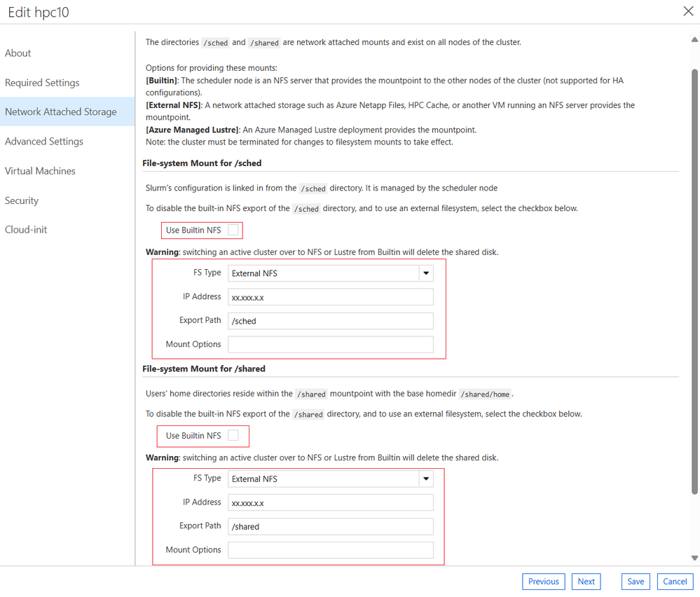Viewport: 700px width, 597px height.
Task: Focus Export Path field containing /sched
Action: point(330,321)
